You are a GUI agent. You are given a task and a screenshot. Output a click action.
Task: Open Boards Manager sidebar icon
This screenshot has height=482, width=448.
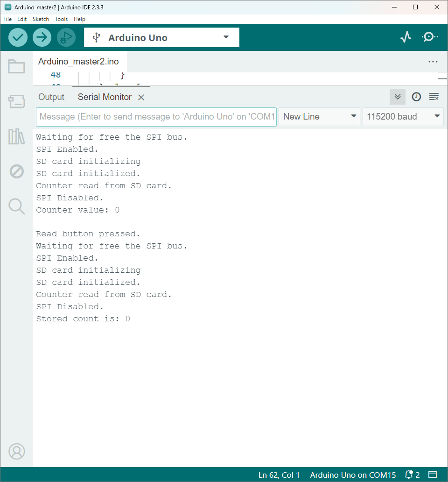[x=17, y=101]
